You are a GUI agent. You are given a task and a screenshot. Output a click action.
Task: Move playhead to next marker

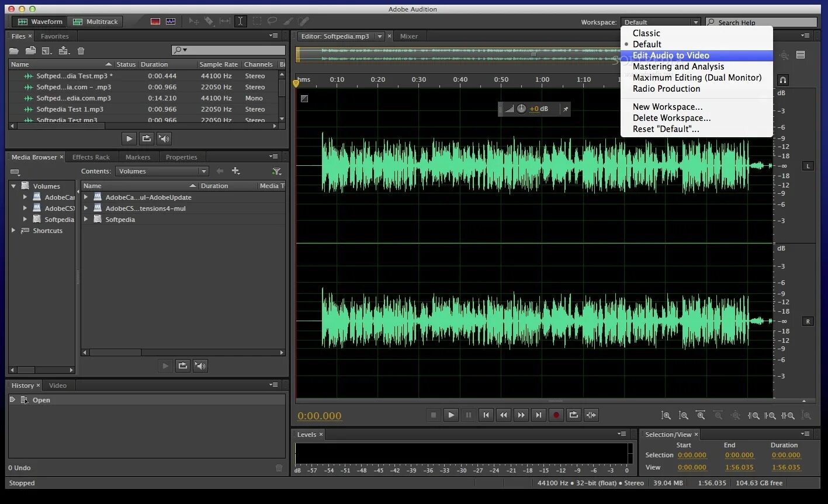pyautogui.click(x=539, y=415)
